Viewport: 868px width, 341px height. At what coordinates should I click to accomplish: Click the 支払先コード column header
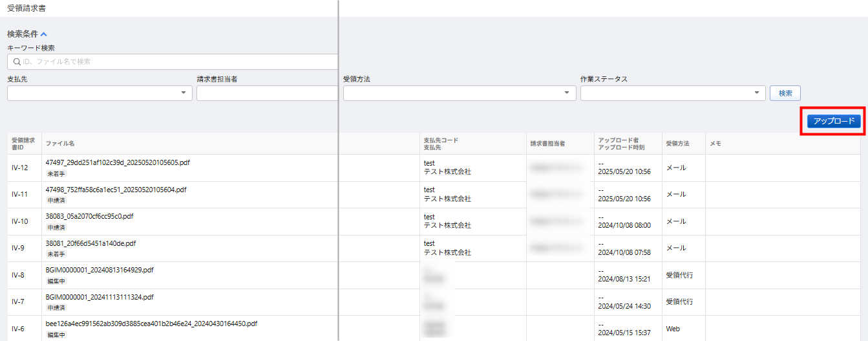[x=441, y=140]
